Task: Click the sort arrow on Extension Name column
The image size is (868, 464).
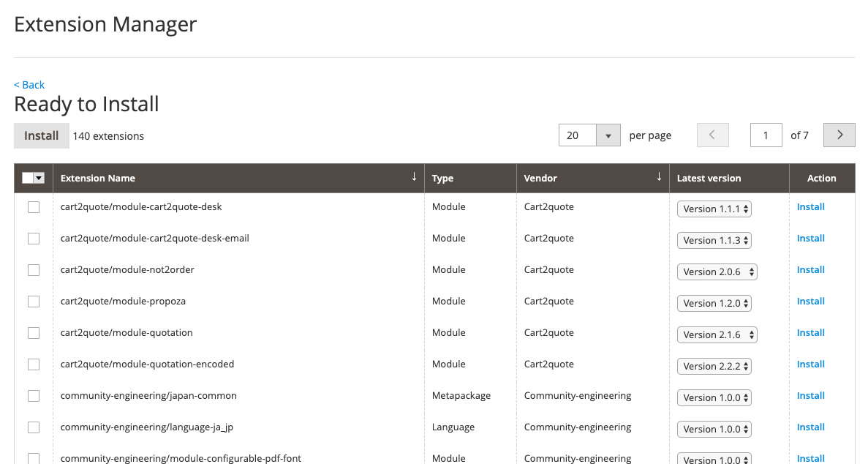Action: click(414, 176)
